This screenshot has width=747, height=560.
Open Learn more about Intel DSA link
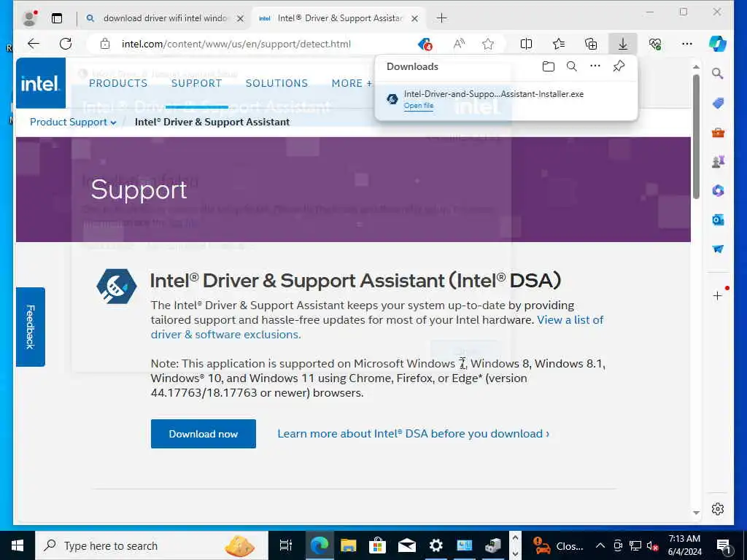(413, 434)
